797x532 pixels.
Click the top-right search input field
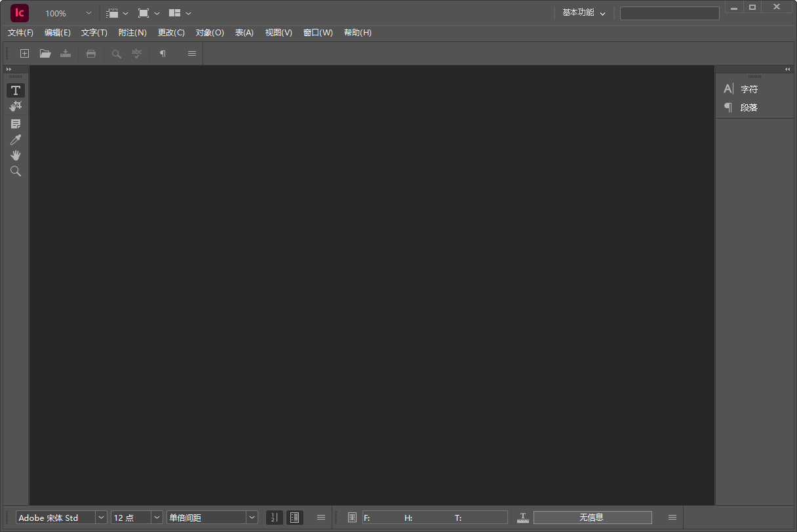coord(670,13)
